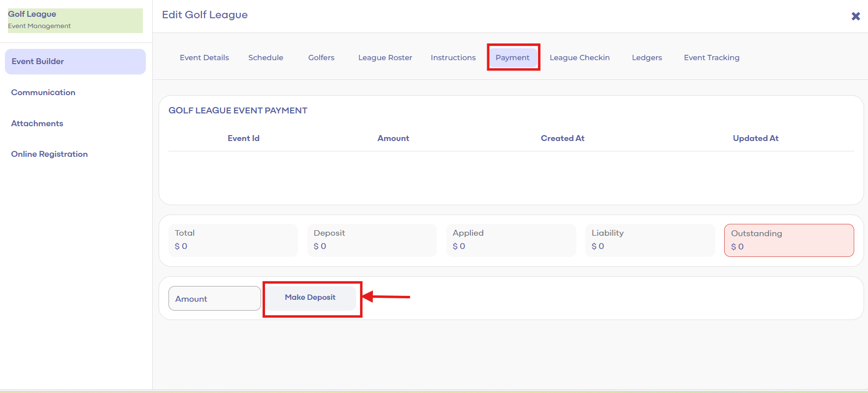
Task: Close the Edit Golf League dialog
Action: (856, 16)
